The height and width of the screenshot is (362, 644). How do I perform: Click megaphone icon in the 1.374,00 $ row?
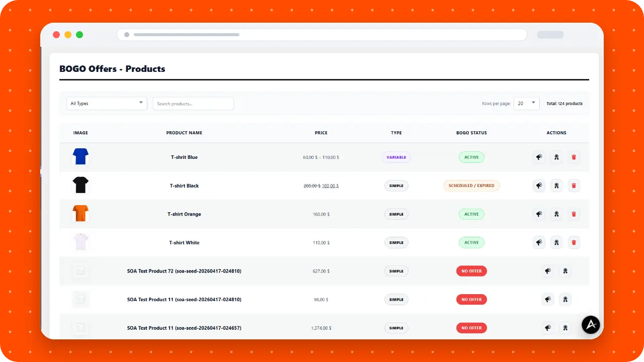point(548,328)
